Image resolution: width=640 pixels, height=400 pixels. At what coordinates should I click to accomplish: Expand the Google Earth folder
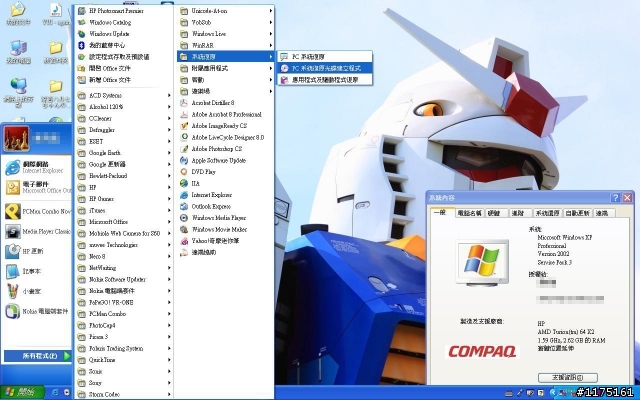coord(124,153)
